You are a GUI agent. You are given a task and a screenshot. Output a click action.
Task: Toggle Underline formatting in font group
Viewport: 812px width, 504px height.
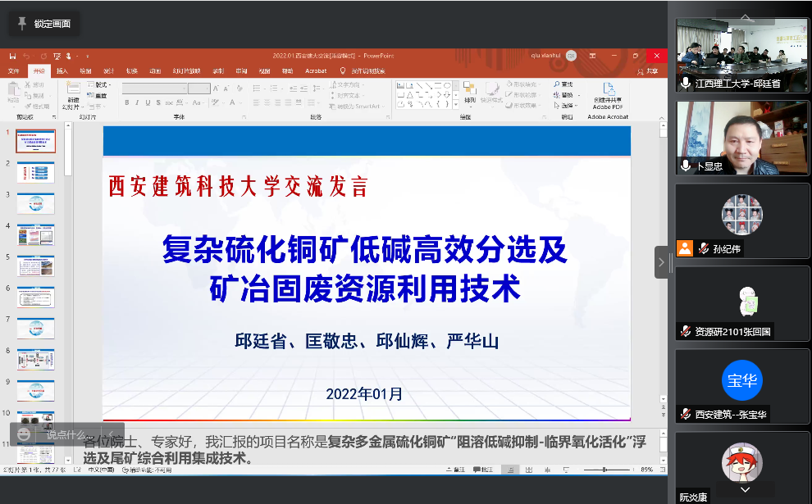point(147,102)
